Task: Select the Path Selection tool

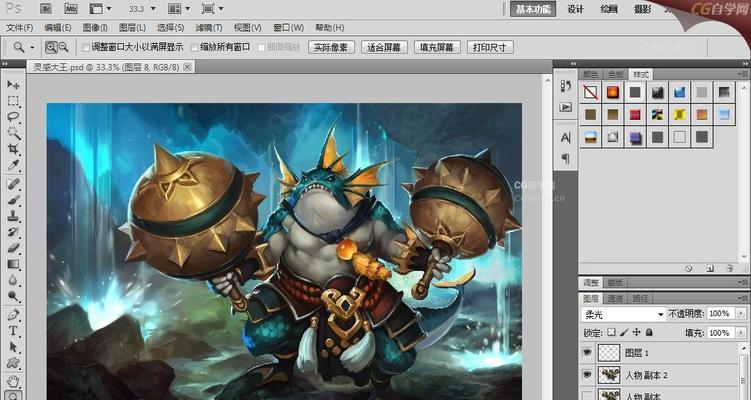Action: [13, 347]
